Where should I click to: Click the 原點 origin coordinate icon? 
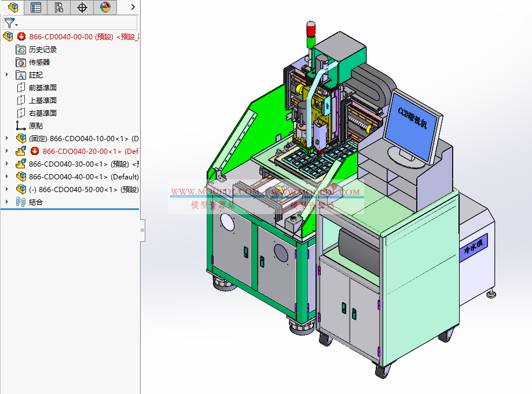tap(20, 126)
